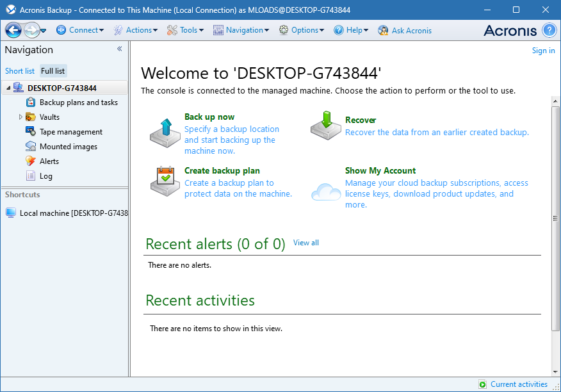Click Back up now heading
Screen dimensions: 561x392
(x=209, y=117)
